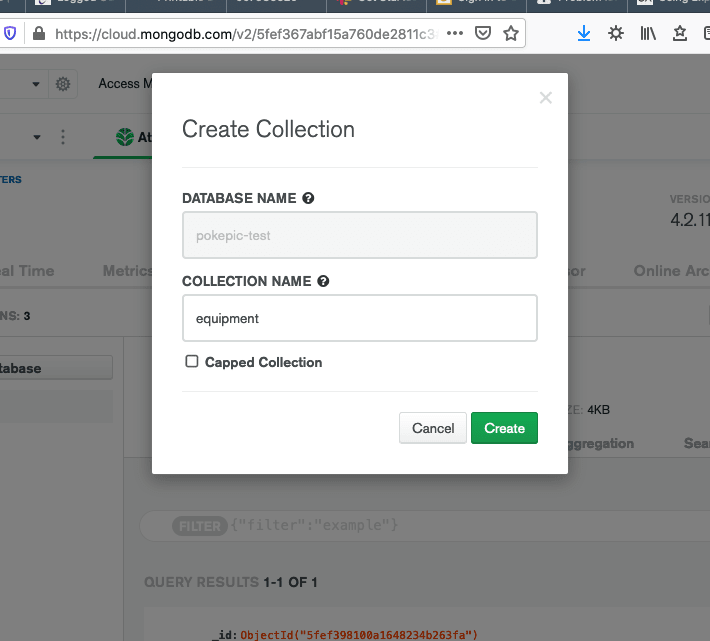Enable the Capped Collection checkbox

point(192,361)
